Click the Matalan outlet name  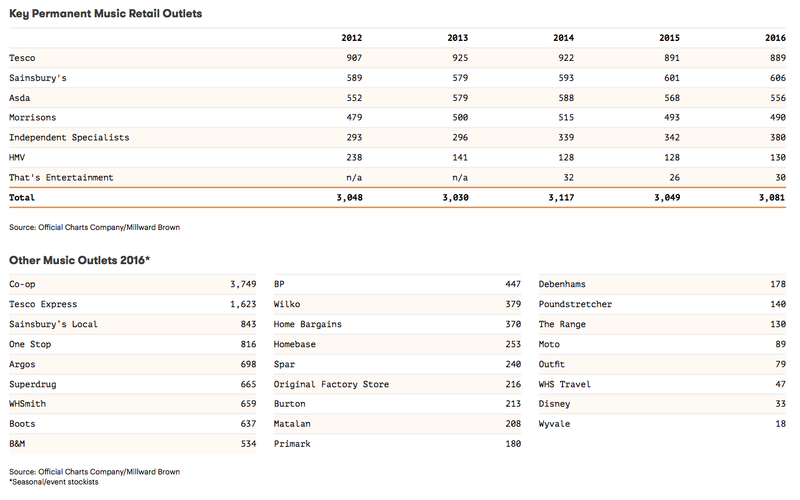pyautogui.click(x=292, y=424)
